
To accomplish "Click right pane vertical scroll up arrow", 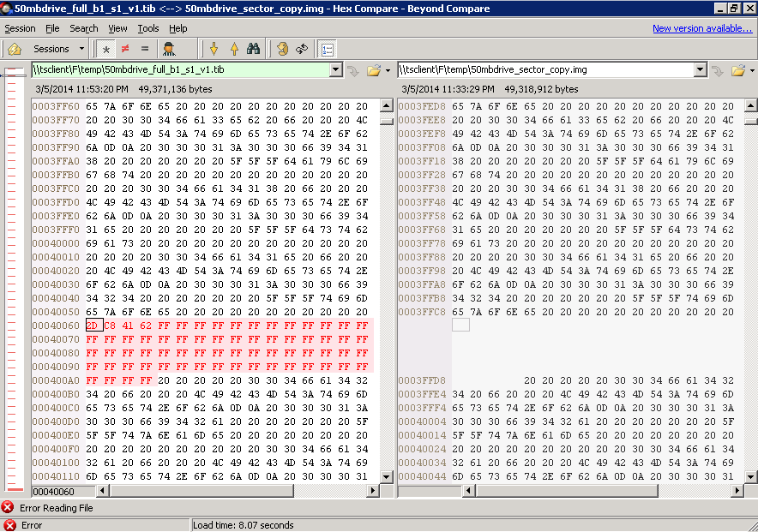I will tap(751, 105).
